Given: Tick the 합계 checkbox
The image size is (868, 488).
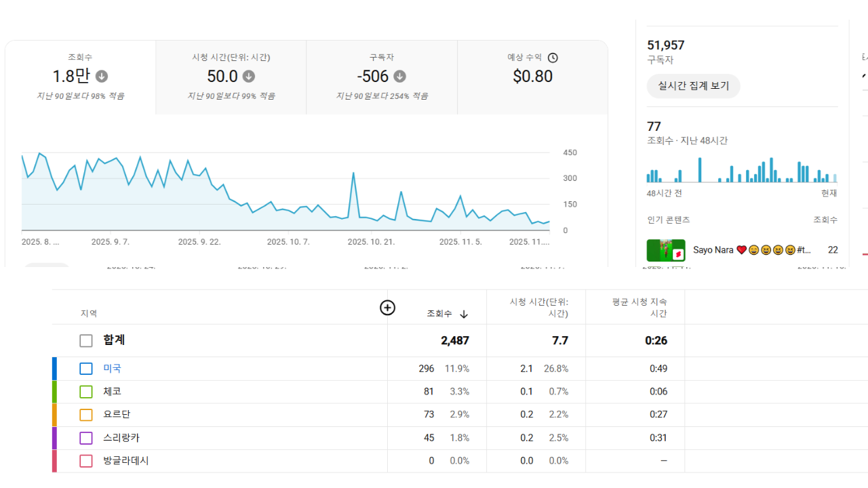Looking at the screenshot, I should 86,341.
